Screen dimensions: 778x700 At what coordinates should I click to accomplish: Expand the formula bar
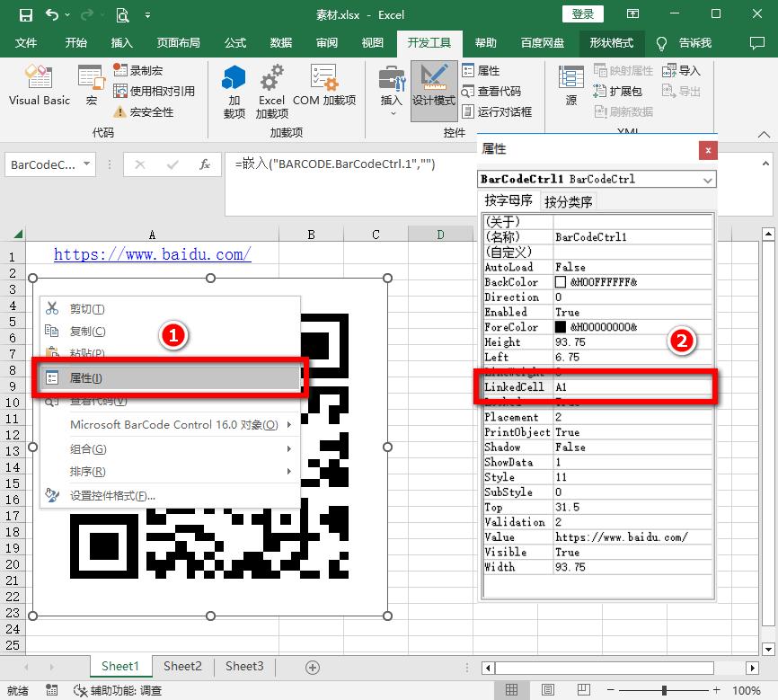click(765, 163)
